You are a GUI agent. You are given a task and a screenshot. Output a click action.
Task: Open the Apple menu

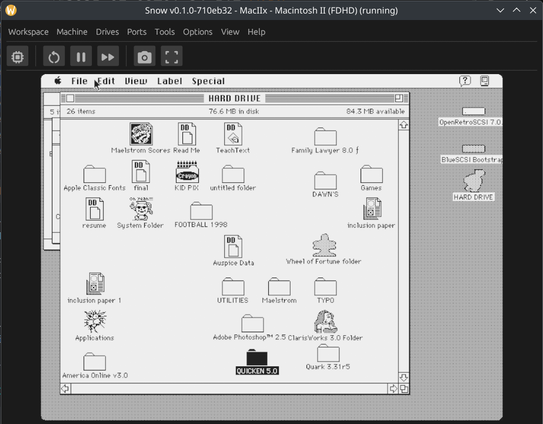58,81
